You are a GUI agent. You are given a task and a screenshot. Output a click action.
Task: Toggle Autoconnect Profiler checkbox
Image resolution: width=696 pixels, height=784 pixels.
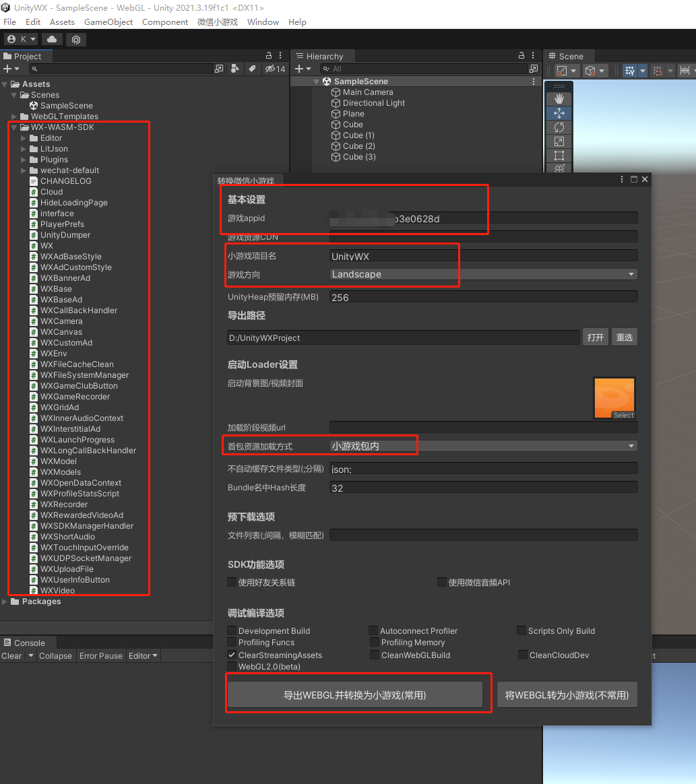click(373, 630)
